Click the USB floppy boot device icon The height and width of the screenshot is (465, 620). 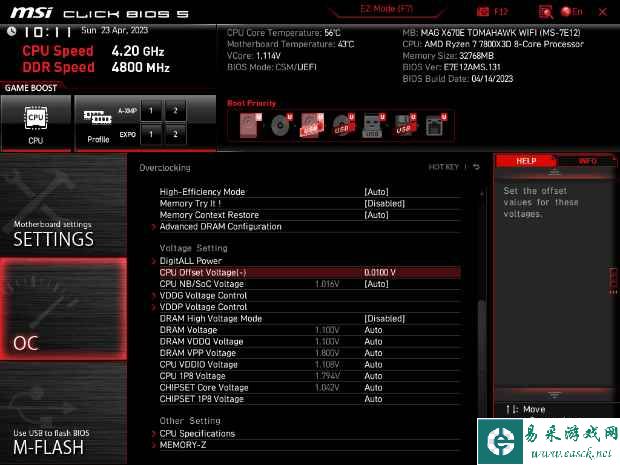click(405, 125)
